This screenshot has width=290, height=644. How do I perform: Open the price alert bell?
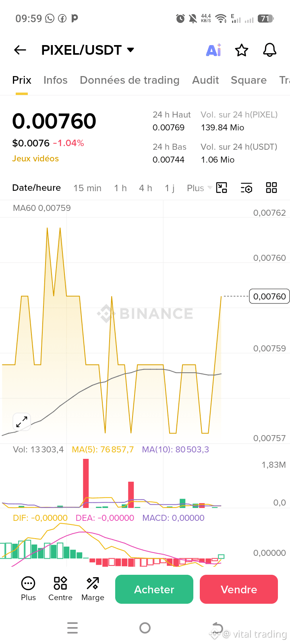[269, 50]
